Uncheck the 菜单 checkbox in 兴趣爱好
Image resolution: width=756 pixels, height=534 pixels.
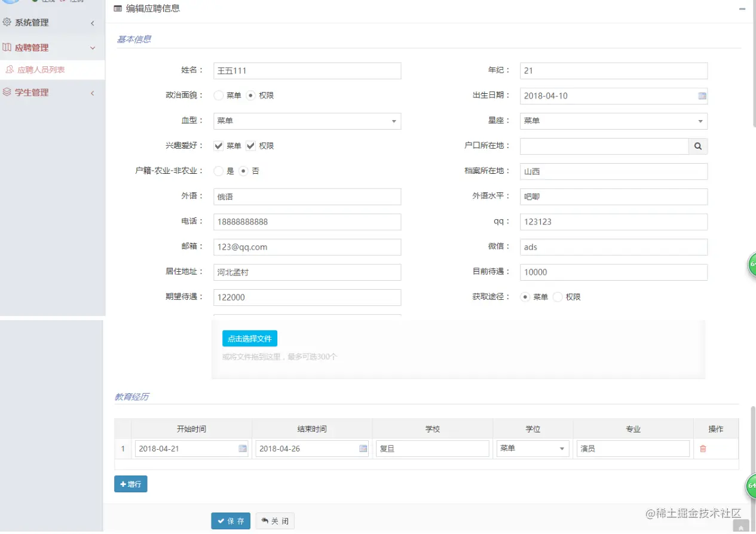tap(219, 146)
